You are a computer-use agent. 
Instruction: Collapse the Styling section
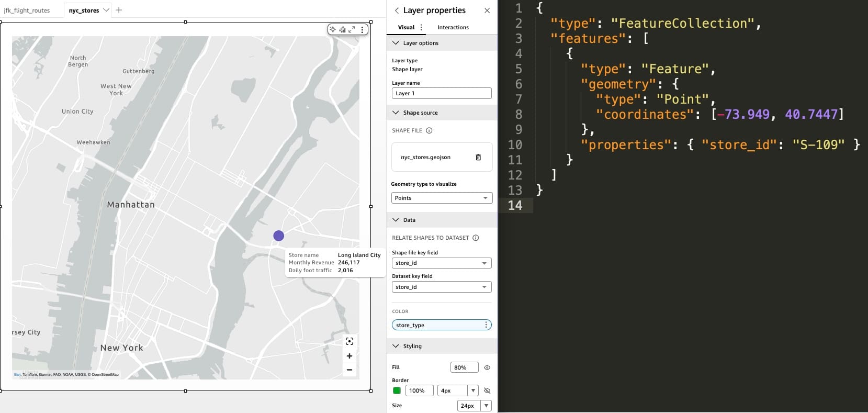pos(396,346)
